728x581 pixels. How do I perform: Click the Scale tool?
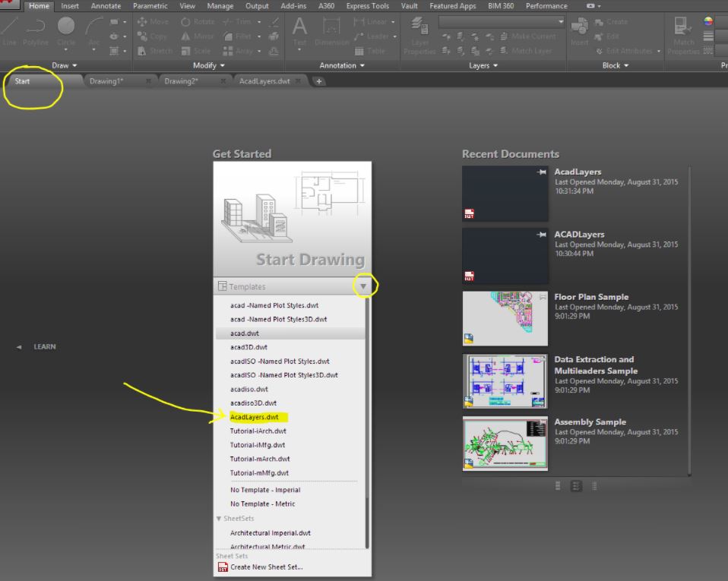pos(196,51)
